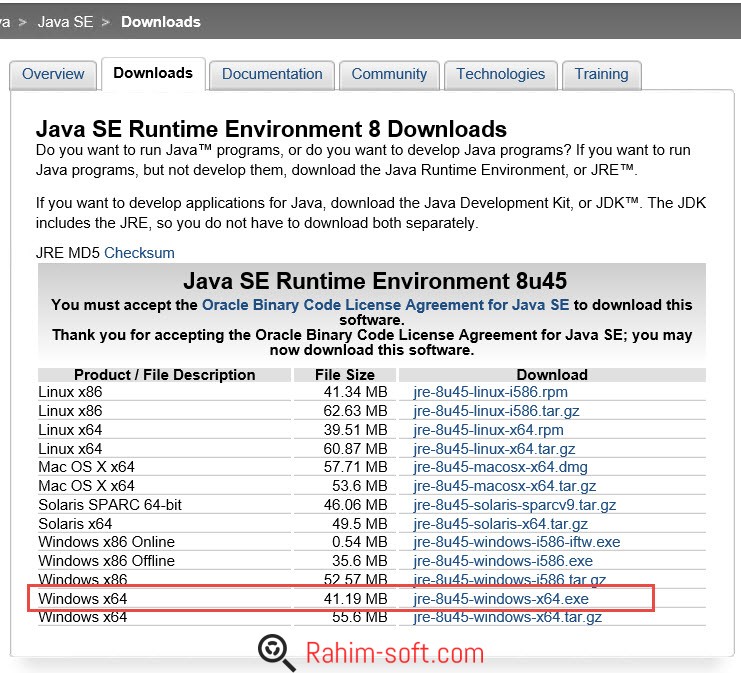Click the 49.5 MB file size cell
The height and width of the screenshot is (673, 741).
[x=359, y=524]
